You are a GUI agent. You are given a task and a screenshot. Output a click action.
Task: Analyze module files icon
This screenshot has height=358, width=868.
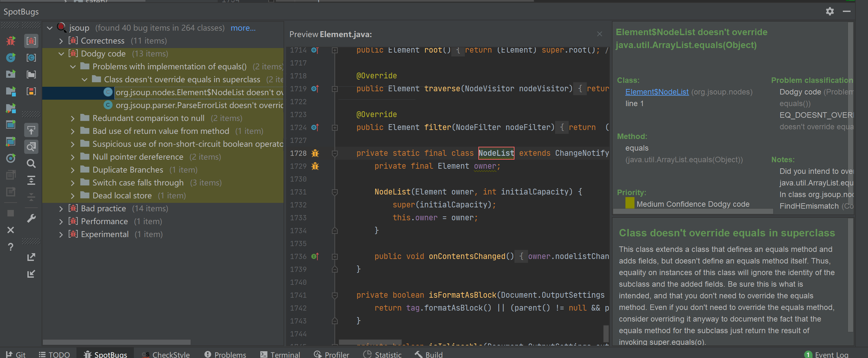pyautogui.click(x=11, y=91)
